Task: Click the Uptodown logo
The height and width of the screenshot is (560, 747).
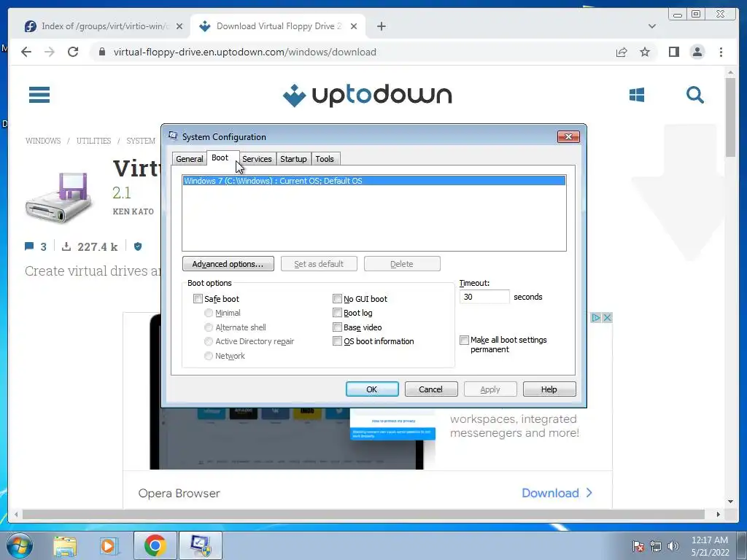Action: point(367,96)
